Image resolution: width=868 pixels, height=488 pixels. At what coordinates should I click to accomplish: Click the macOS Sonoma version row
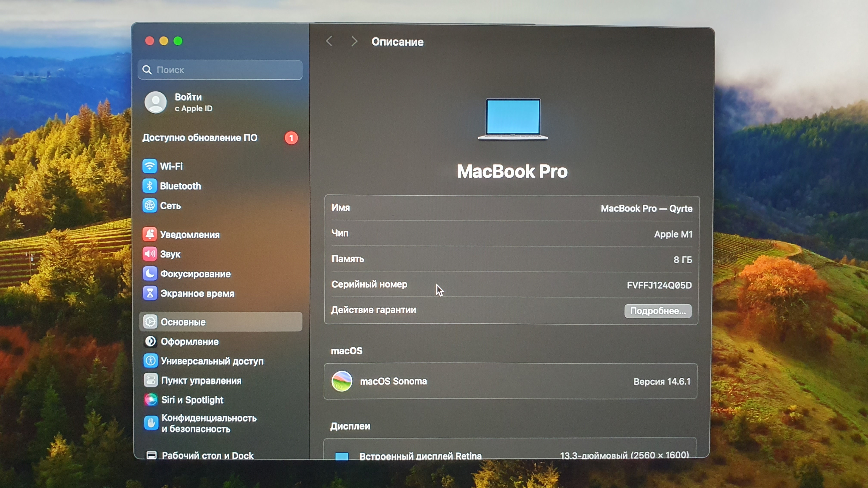point(510,381)
